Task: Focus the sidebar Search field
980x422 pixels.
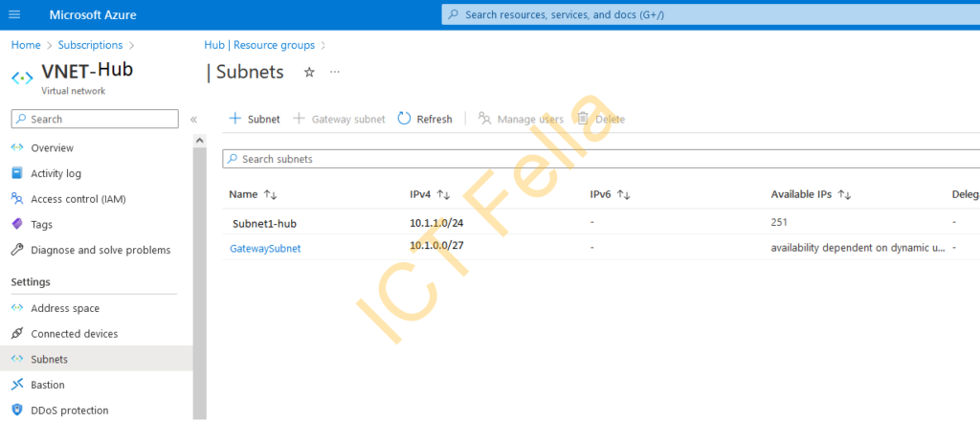Action: pos(95,119)
